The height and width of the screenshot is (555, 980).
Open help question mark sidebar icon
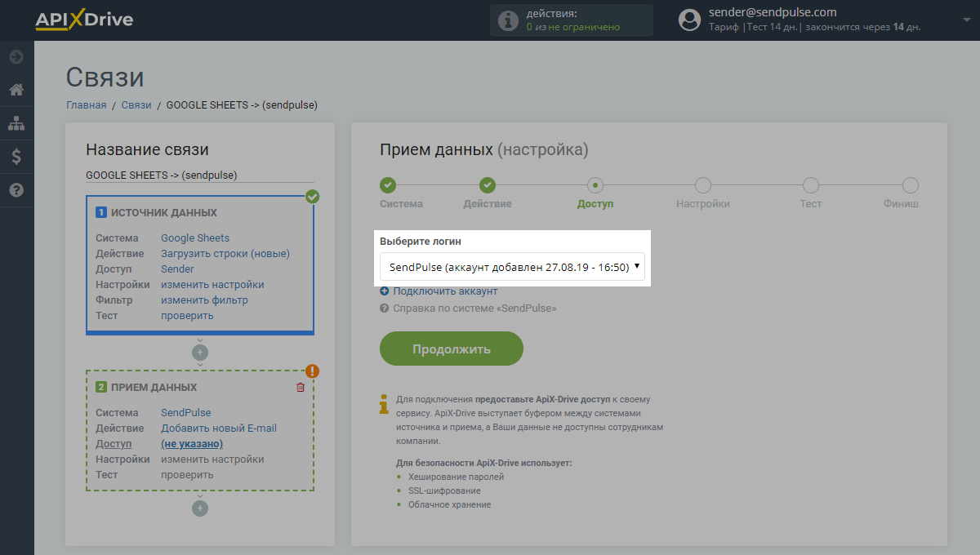pyautogui.click(x=16, y=190)
